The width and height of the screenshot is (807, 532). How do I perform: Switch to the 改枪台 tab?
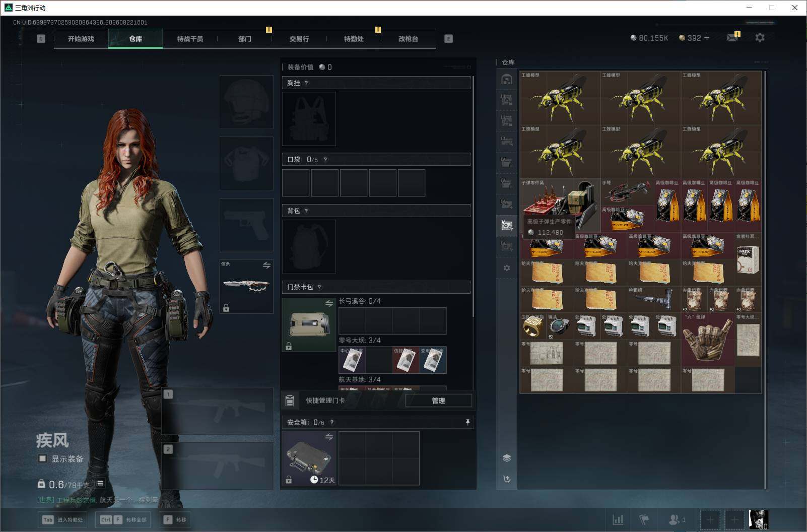(408, 39)
